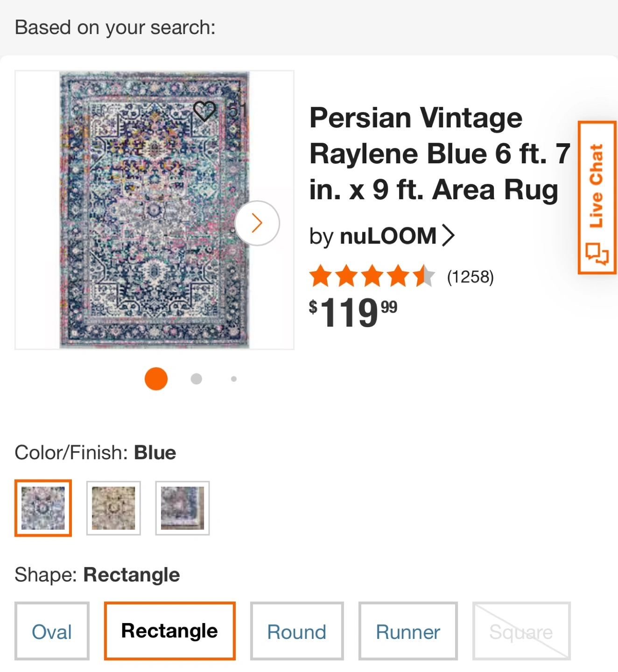Select the Blue color swatch
The image size is (618, 672).
pos(43,508)
